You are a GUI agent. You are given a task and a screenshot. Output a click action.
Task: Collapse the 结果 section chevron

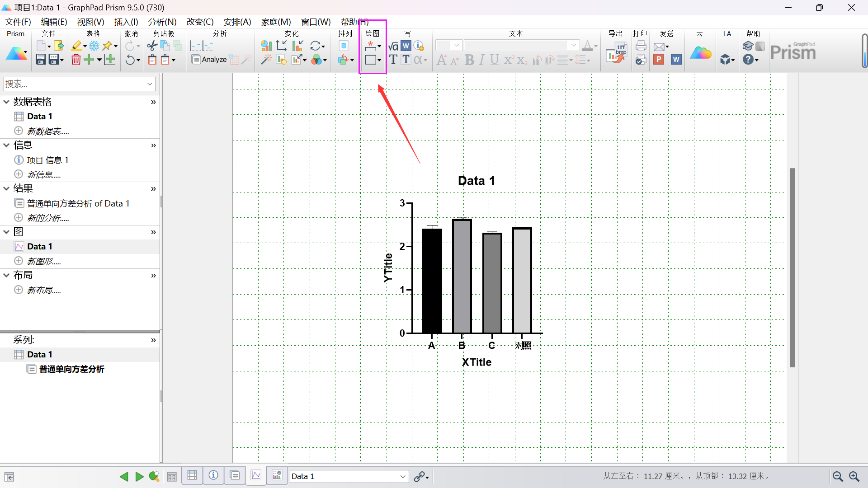pos(6,189)
